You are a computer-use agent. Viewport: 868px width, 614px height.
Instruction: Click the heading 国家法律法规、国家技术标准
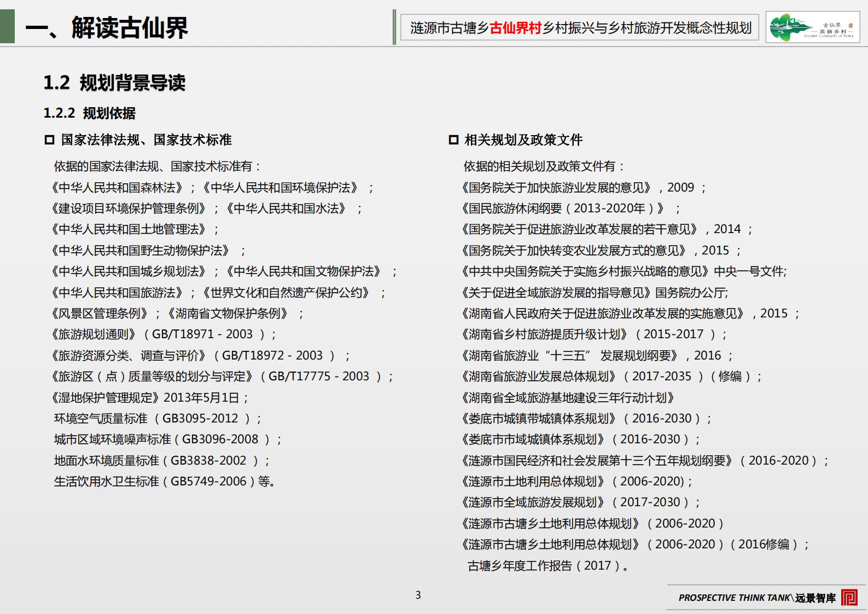tap(147, 140)
